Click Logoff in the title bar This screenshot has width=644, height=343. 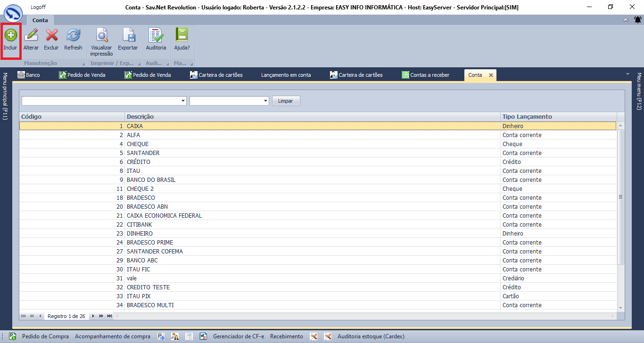pyautogui.click(x=38, y=7)
